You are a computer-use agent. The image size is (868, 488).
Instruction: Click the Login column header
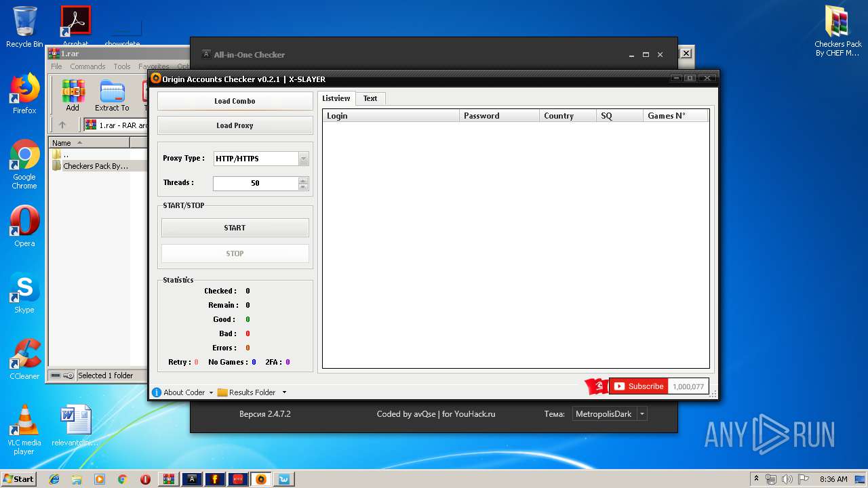[x=391, y=116]
